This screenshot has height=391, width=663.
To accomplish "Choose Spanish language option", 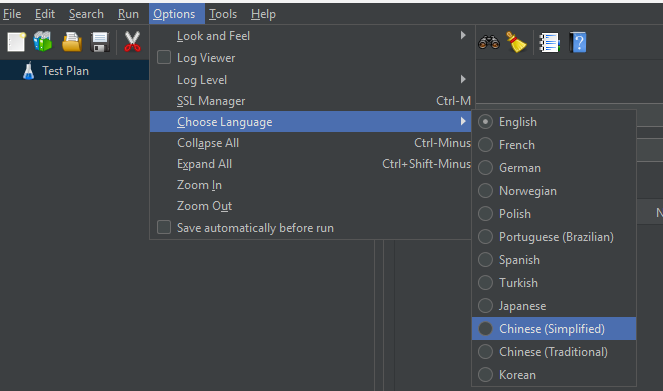I will 553,260.
